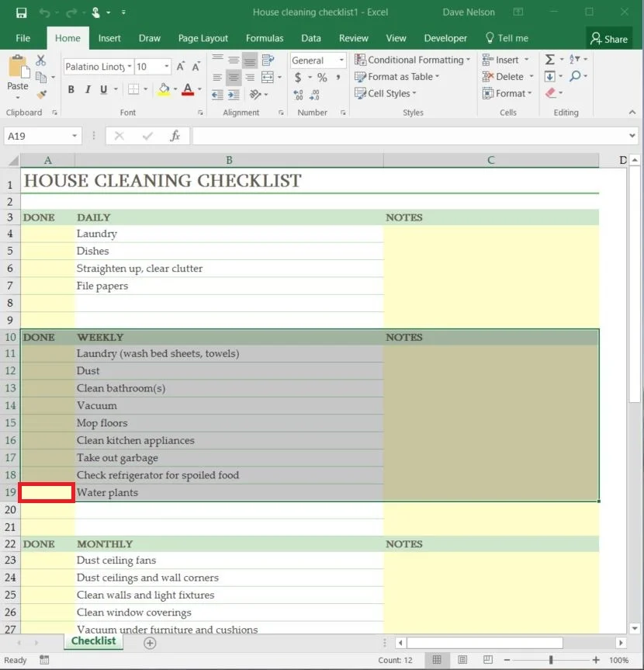Open the General number format dropdown
This screenshot has height=670, width=644.
pyautogui.click(x=341, y=61)
